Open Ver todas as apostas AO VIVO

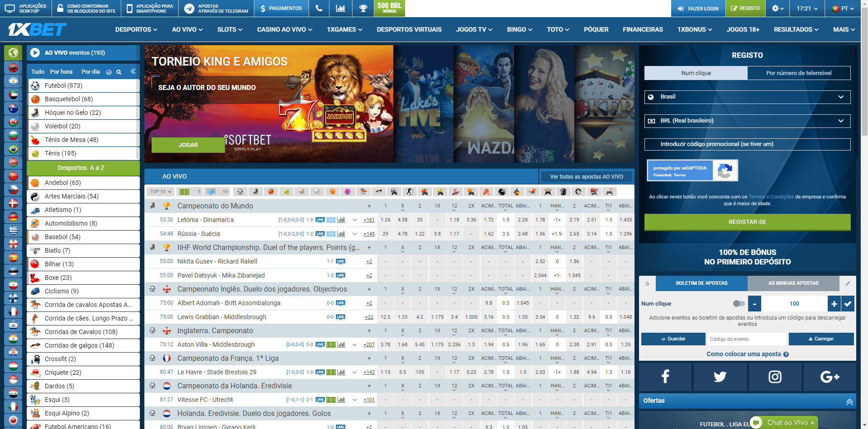(587, 177)
